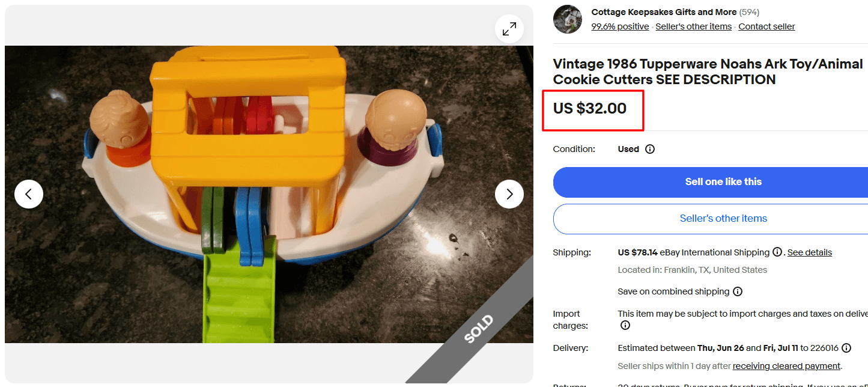
Task: Click the Sell one like this button
Action: [x=723, y=181]
